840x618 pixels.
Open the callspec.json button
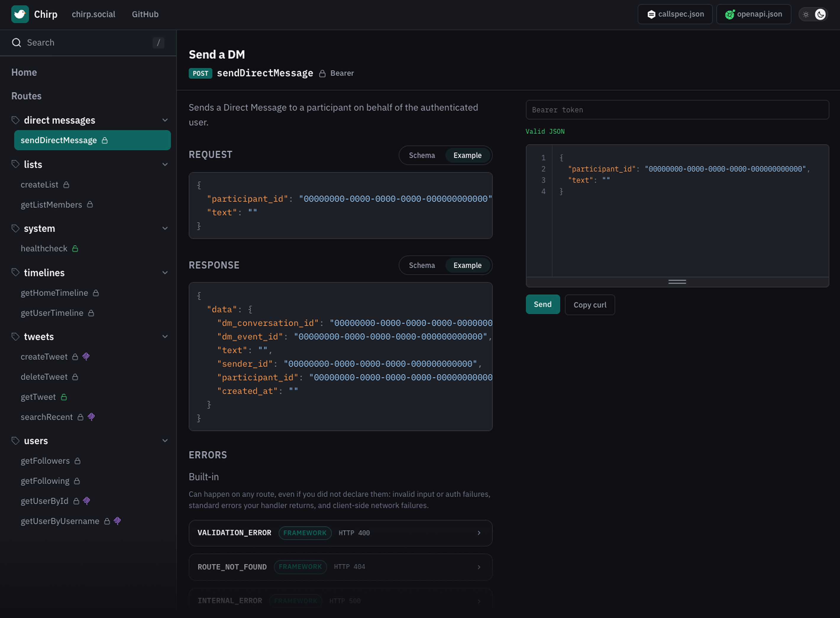coord(675,14)
